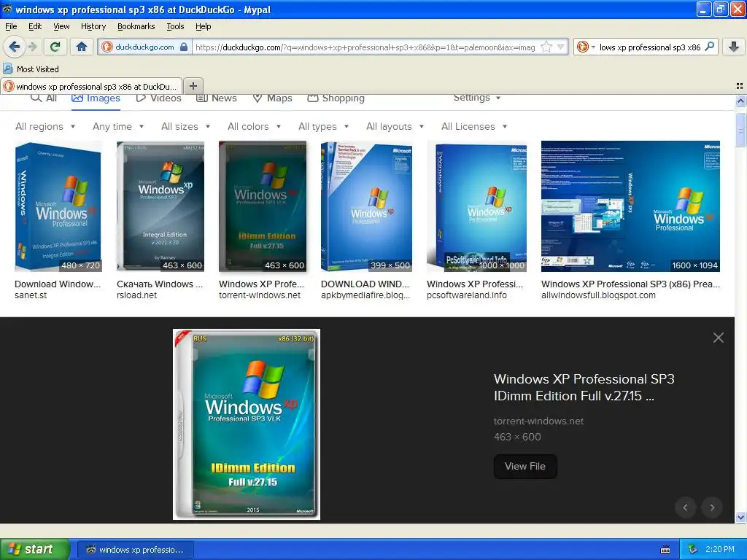Focus the URL address field

pyautogui.click(x=365, y=47)
